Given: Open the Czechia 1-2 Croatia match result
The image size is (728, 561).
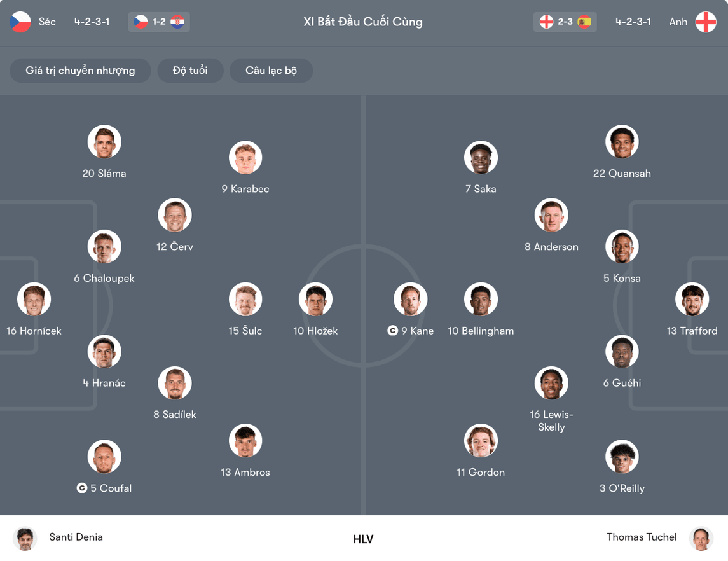Looking at the screenshot, I should [x=159, y=22].
